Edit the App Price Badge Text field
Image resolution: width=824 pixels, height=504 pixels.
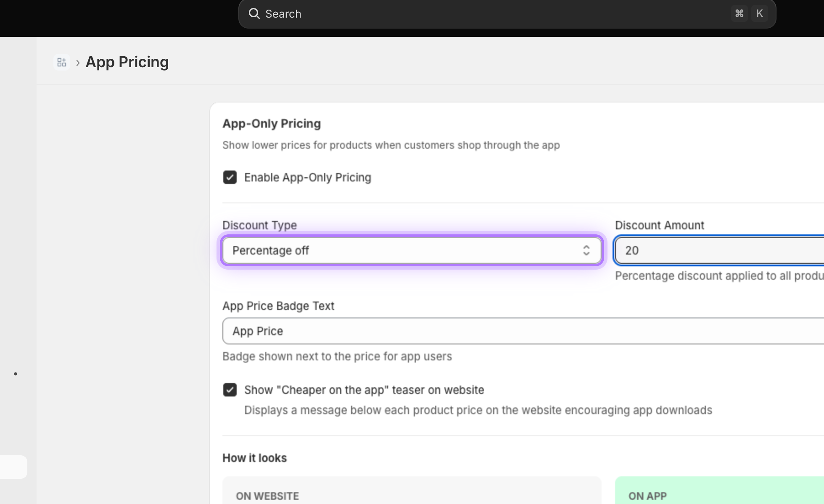click(523, 331)
